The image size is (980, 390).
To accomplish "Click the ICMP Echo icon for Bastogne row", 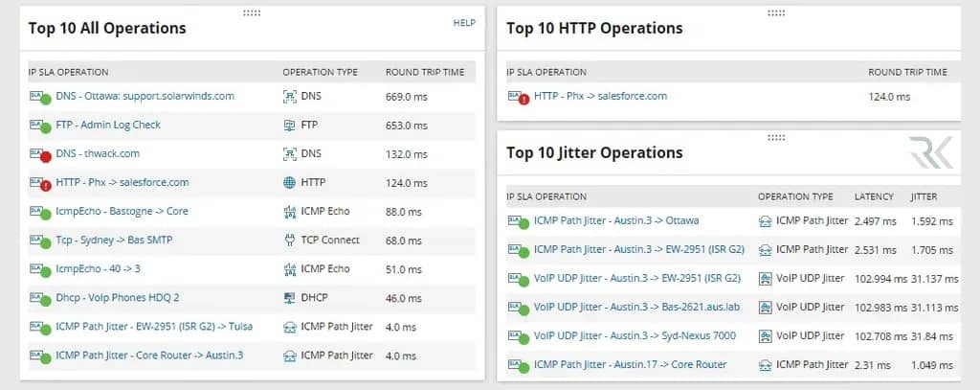I will tap(290, 212).
